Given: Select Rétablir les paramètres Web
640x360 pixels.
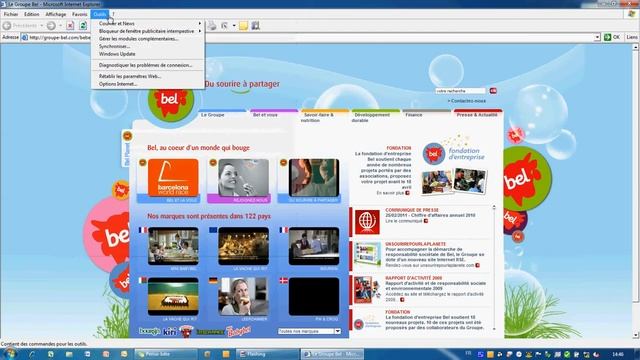Looking at the screenshot, I should click(x=148, y=76).
